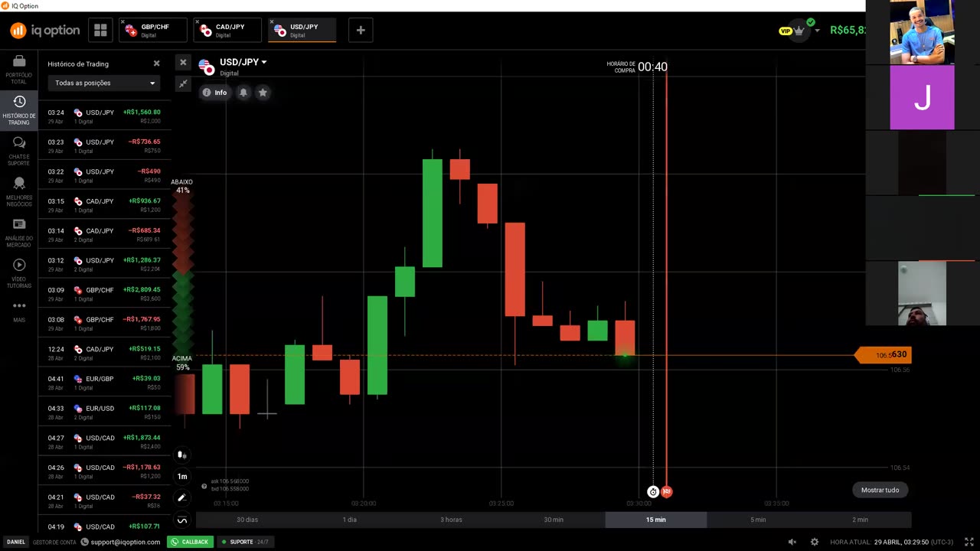Screen dimensions: 980x551
Task: Select the 30 dias time range
Action: 247,520
